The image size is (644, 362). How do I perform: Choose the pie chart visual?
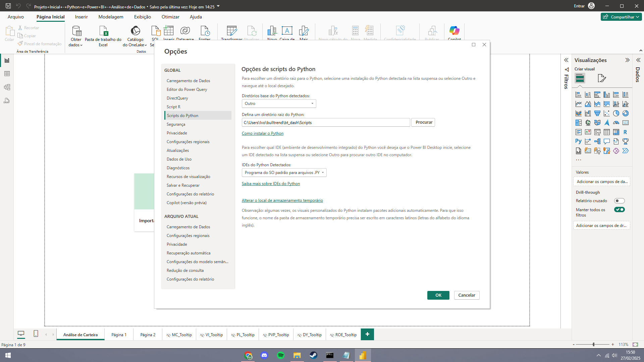616,113
